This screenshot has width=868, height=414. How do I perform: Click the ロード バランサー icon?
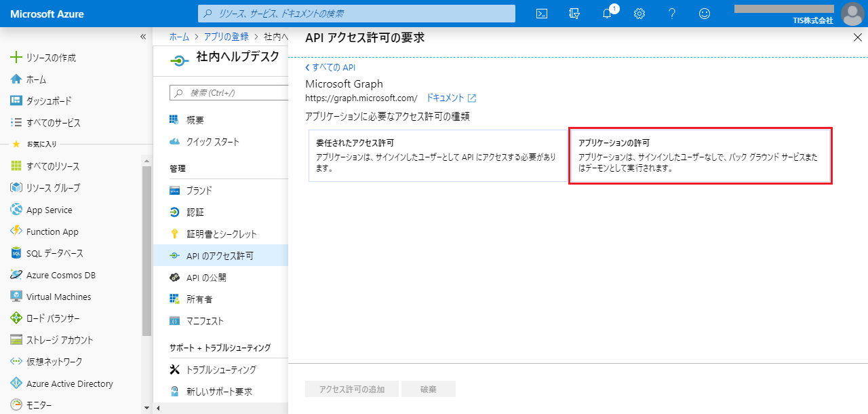(16, 318)
